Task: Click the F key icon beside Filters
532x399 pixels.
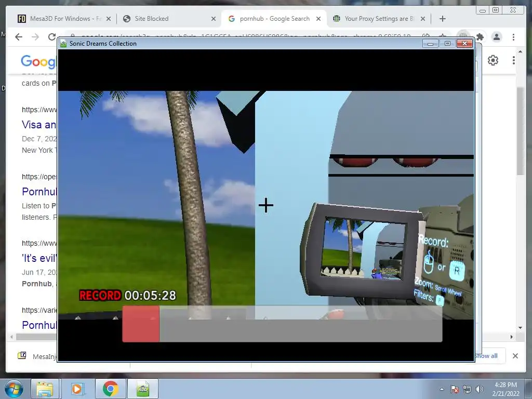Action: tap(440, 300)
